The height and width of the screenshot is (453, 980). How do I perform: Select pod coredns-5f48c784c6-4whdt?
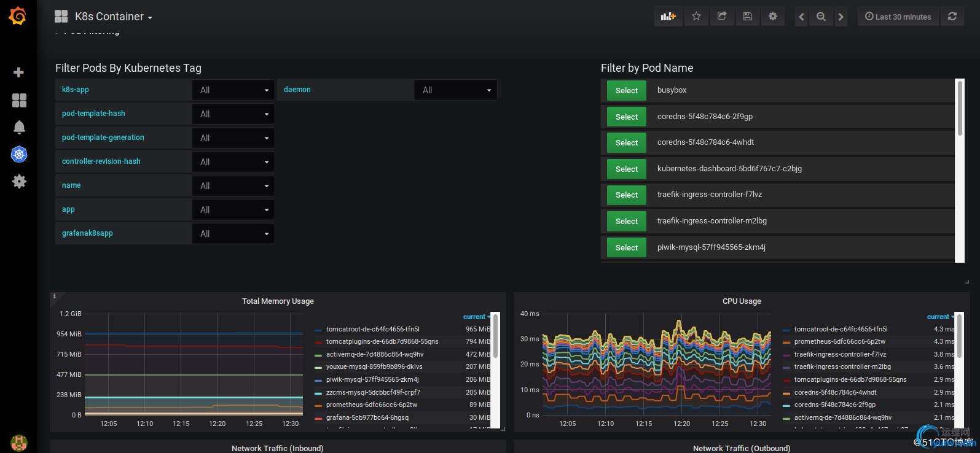point(627,142)
